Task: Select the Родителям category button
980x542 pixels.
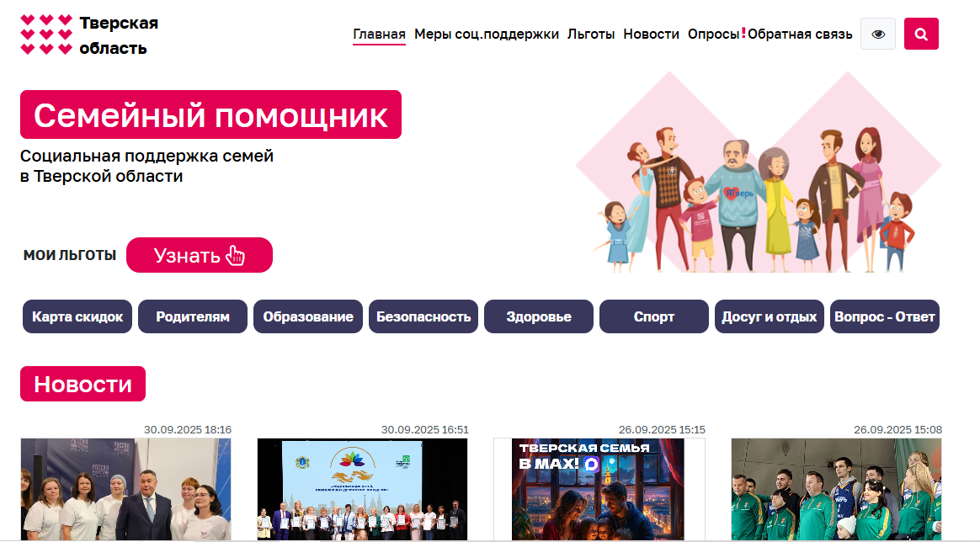Action: [193, 316]
